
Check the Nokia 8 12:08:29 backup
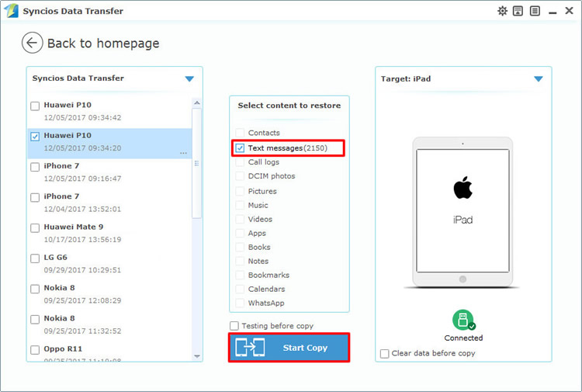click(x=35, y=289)
